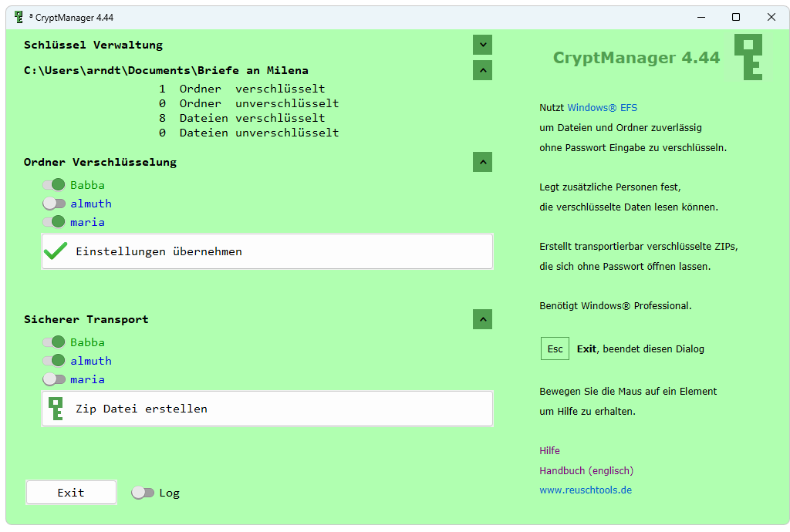Click the Babba label under Sicherer Transport
The height and width of the screenshot is (532, 790).
pos(88,342)
